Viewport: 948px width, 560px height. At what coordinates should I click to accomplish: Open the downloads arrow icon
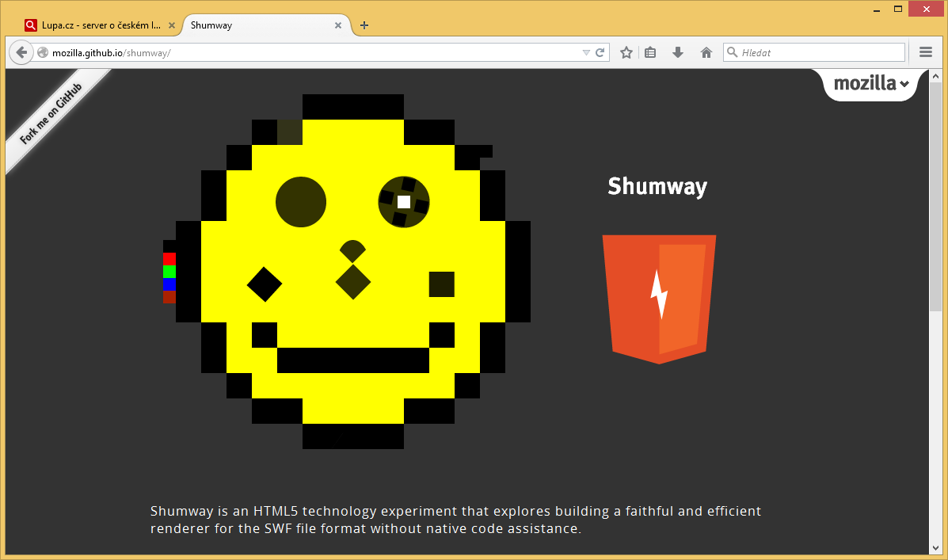678,53
